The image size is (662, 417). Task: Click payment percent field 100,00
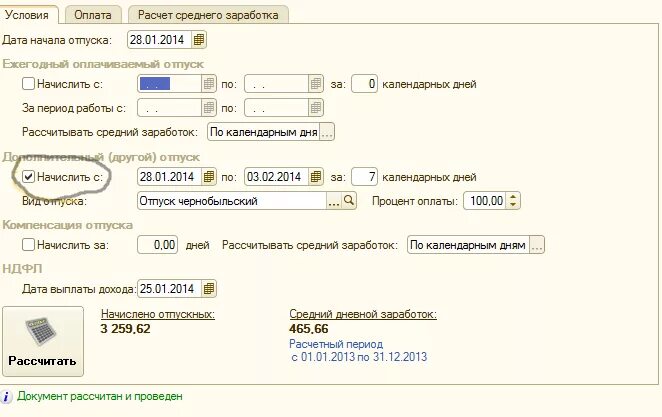tap(485, 201)
